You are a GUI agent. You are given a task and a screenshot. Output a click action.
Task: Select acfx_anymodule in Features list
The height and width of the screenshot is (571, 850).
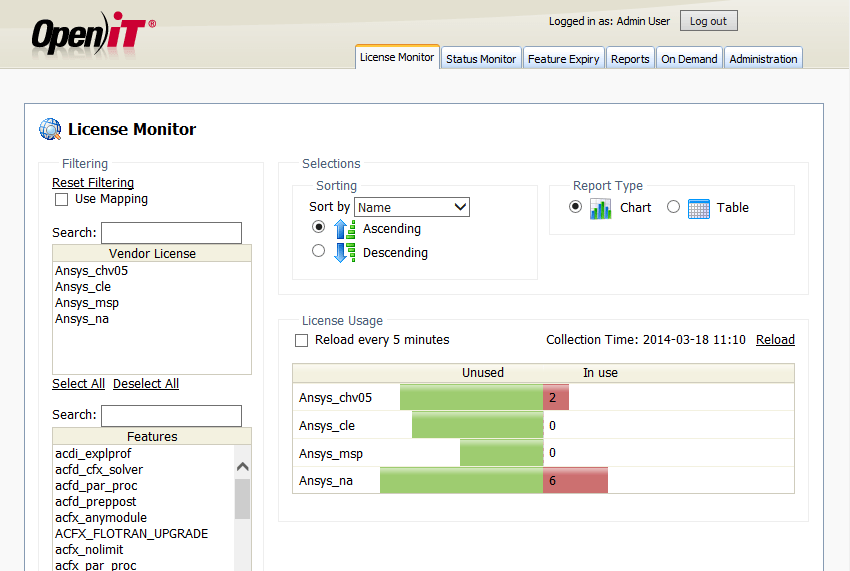144,518
